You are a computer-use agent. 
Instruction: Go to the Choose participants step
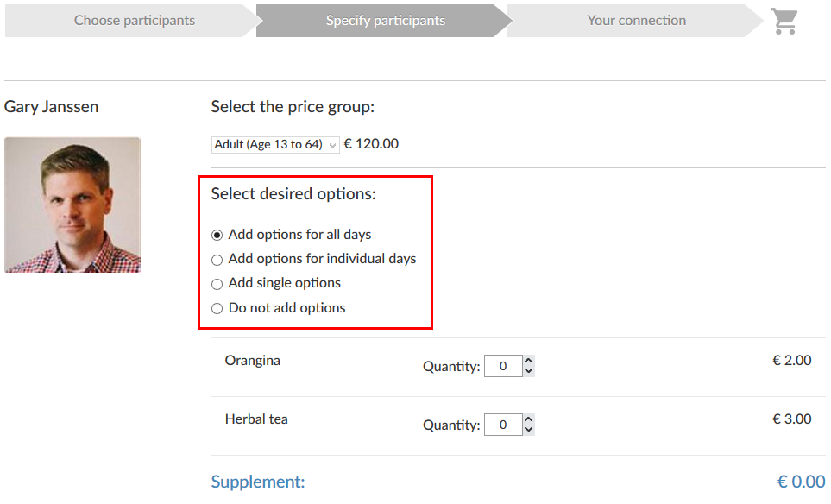135,21
